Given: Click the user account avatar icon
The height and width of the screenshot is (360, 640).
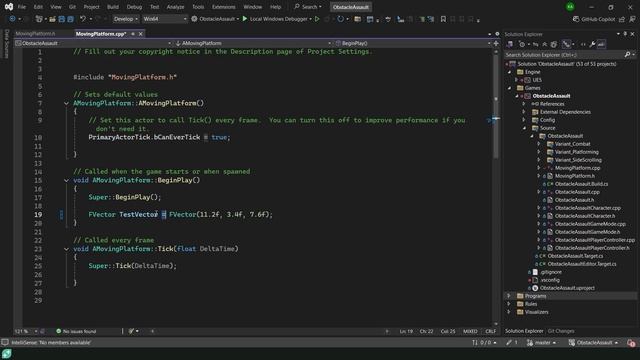Looking at the screenshot, I should (570, 7).
